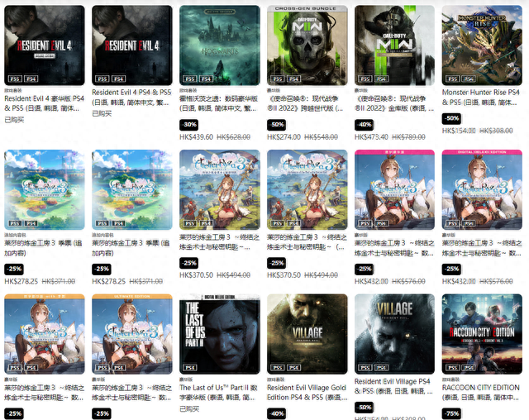Click the HK$154.00 Monster Hunter Rise price

coord(459,131)
